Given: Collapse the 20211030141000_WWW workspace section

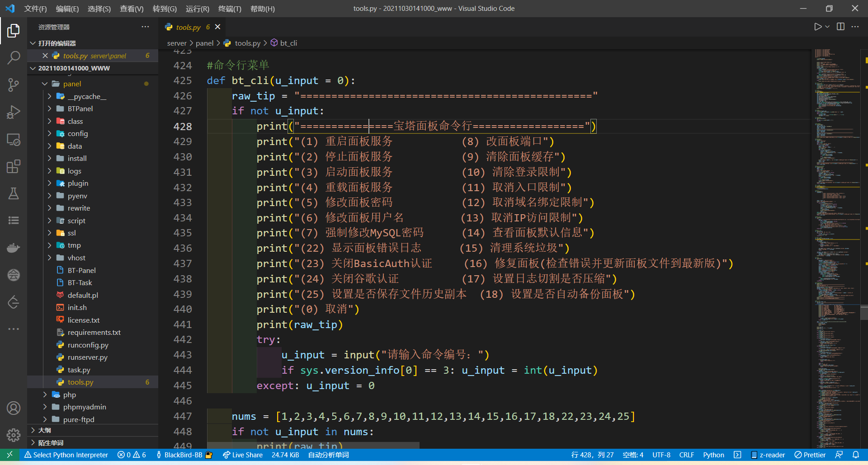Looking at the screenshot, I should coord(93,68).
